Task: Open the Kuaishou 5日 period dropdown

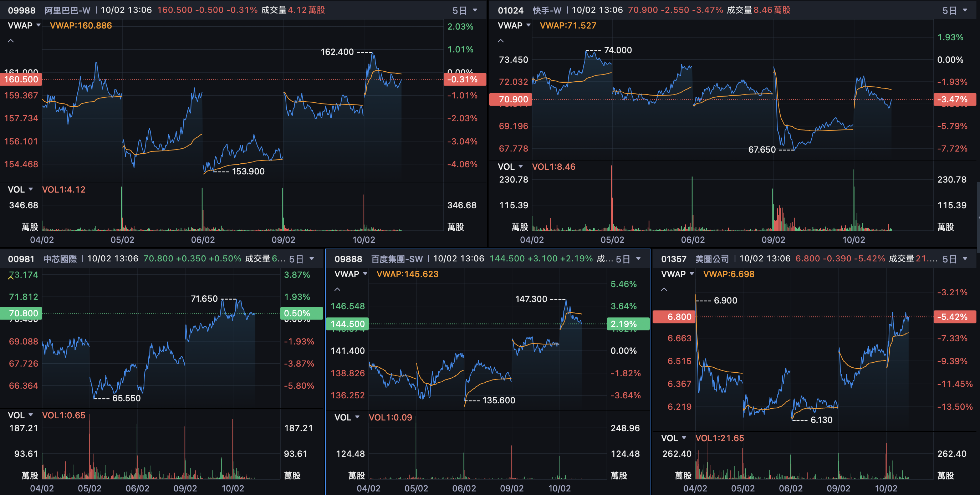Action: [955, 10]
